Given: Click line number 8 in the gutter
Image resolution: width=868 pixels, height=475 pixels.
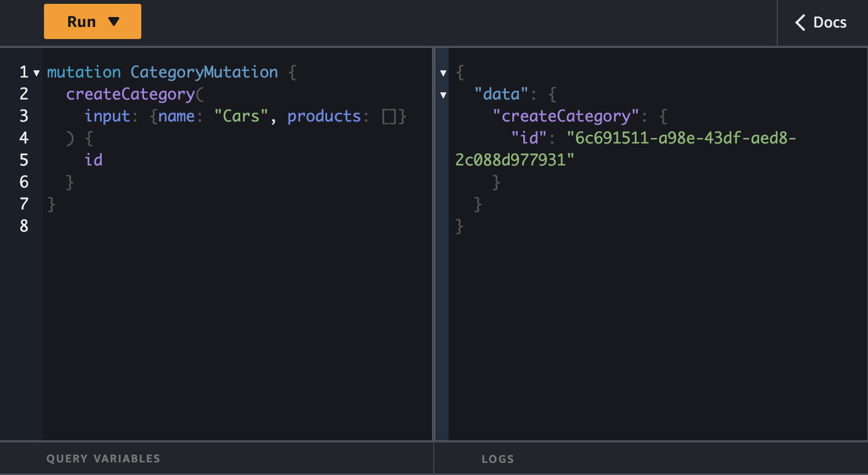Looking at the screenshot, I should [24, 226].
